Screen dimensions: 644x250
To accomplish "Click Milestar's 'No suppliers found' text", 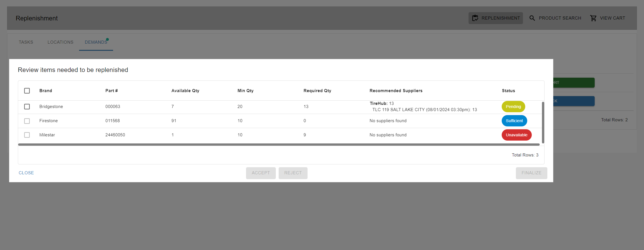I will pyautogui.click(x=388, y=135).
